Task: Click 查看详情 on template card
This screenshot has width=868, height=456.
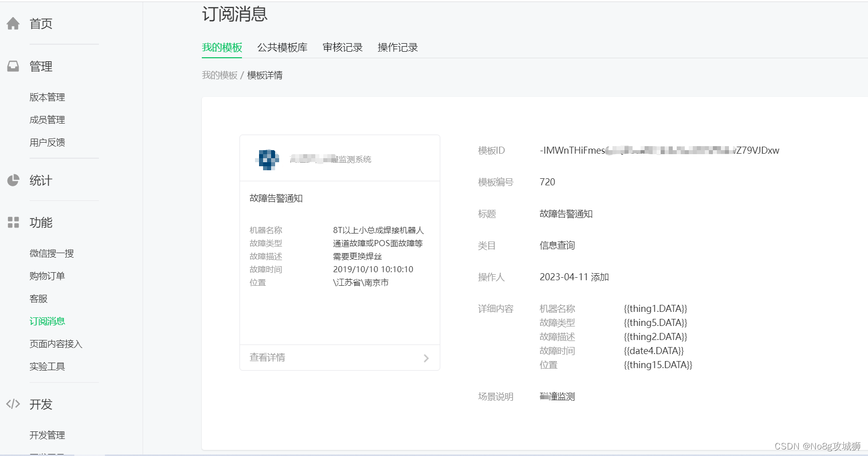Action: click(x=267, y=358)
